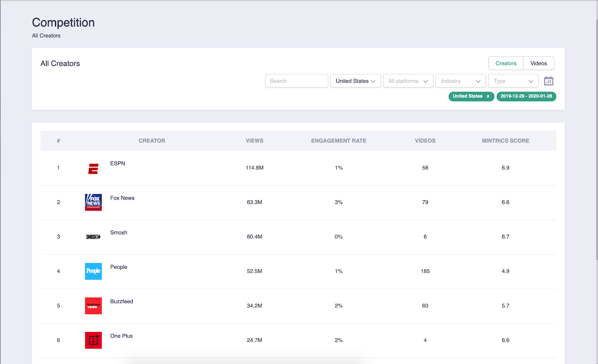The height and width of the screenshot is (364, 598).
Task: Select Fox News views value 63.3M
Action: tap(255, 202)
